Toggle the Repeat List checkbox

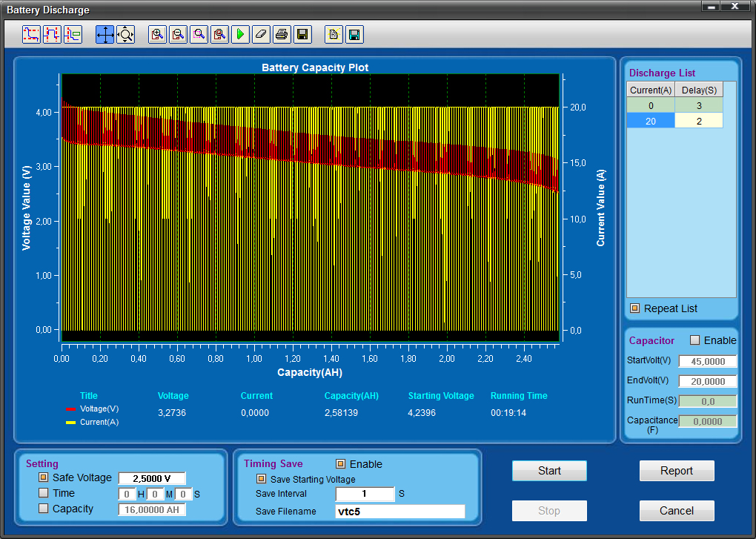634,308
